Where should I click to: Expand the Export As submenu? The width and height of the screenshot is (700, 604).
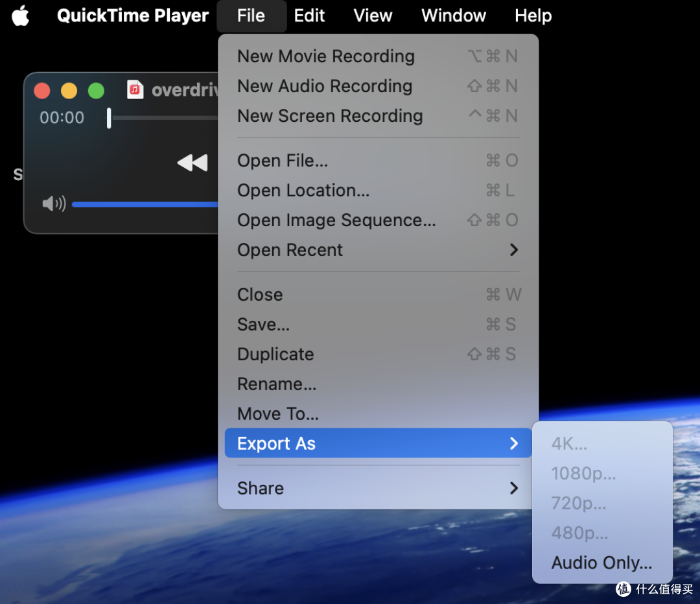tap(378, 443)
